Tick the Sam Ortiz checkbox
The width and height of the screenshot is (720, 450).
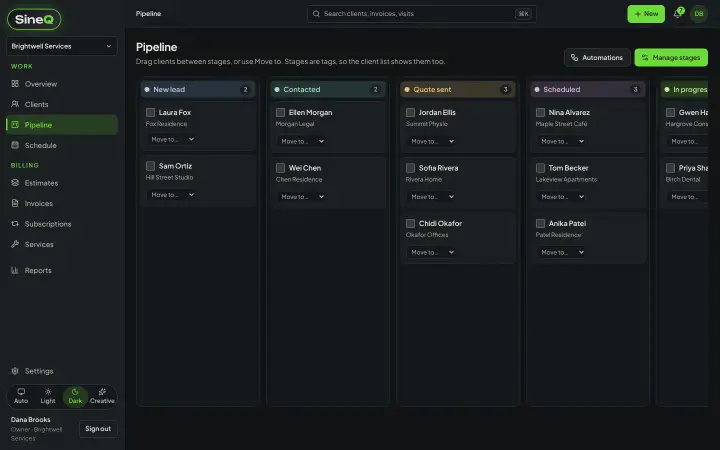[x=150, y=166]
